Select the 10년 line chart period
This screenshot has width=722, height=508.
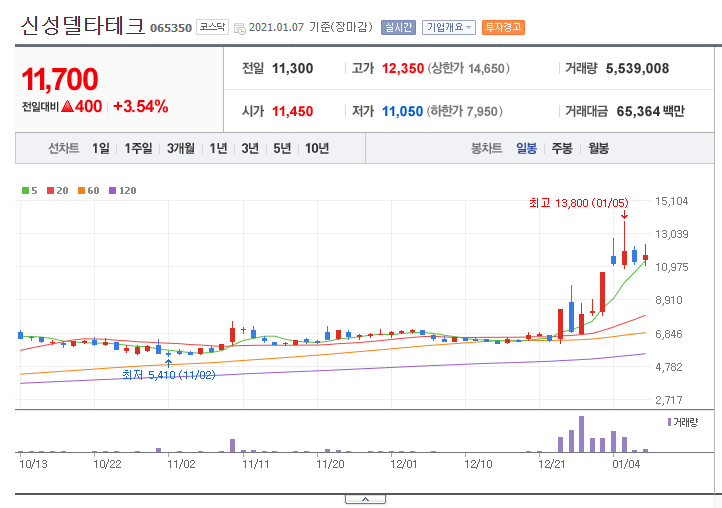click(x=317, y=148)
